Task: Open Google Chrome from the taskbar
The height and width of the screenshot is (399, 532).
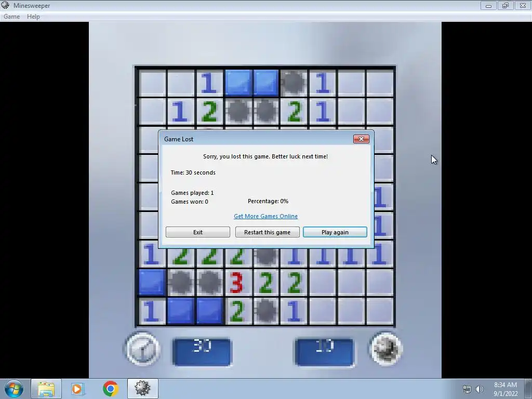Action: tap(110, 389)
